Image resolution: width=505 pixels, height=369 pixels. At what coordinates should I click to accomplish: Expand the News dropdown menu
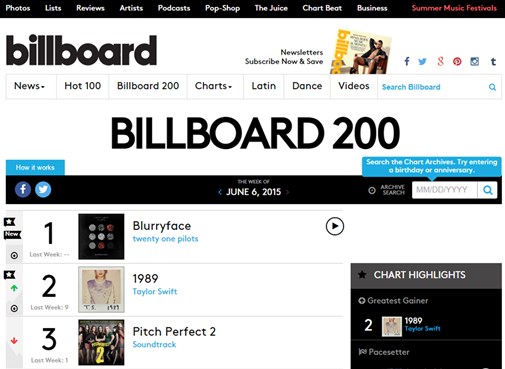(x=29, y=86)
